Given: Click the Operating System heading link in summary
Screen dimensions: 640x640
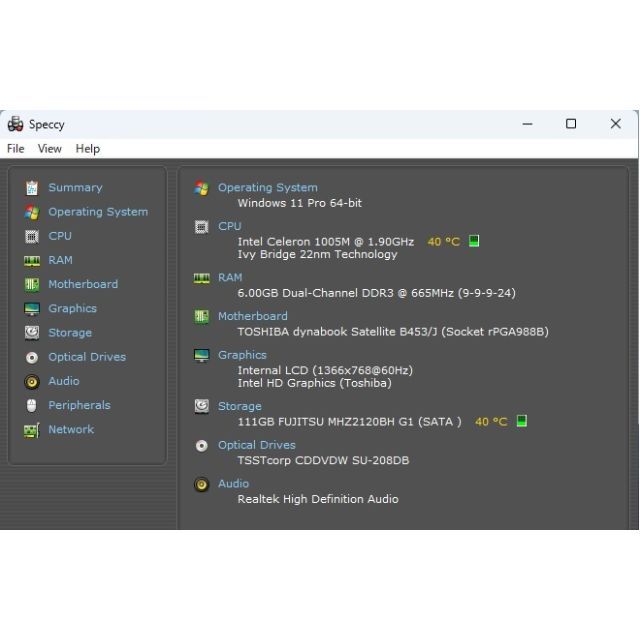Looking at the screenshot, I should (268, 188).
